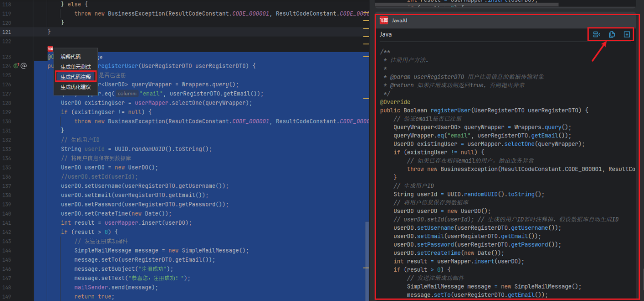Image resolution: width=644 pixels, height=301 pixels.
Task: Click the @ gutter icon on line 124
Action: click(x=24, y=66)
